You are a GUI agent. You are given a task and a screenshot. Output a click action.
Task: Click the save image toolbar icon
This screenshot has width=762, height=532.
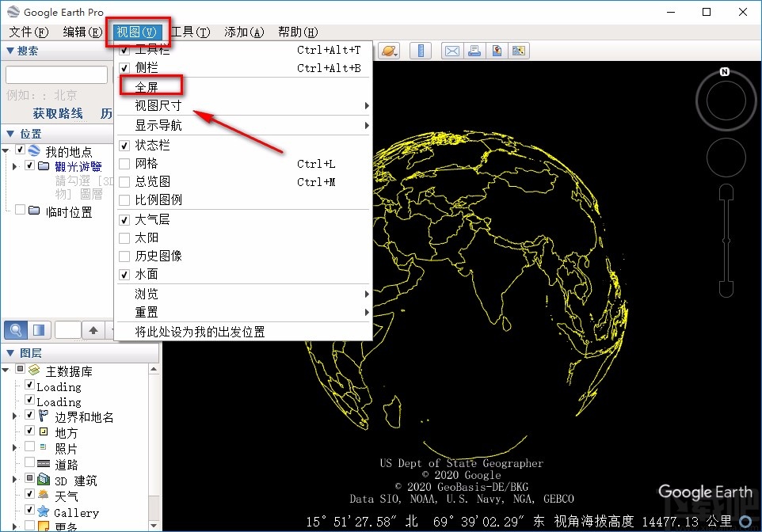tap(497, 51)
